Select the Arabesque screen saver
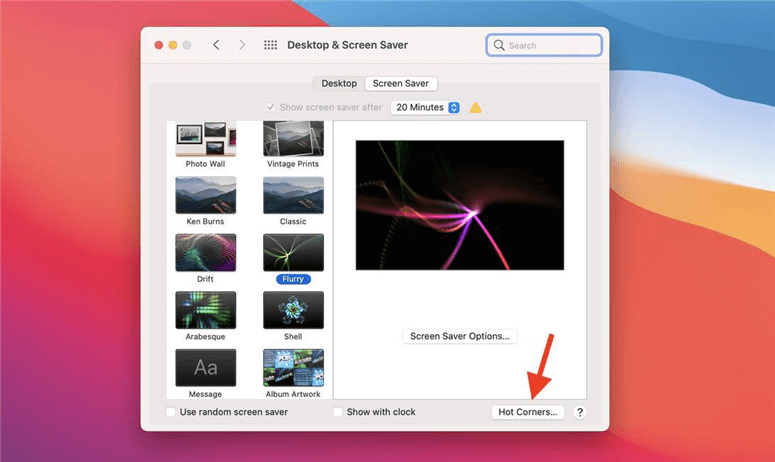 point(206,310)
